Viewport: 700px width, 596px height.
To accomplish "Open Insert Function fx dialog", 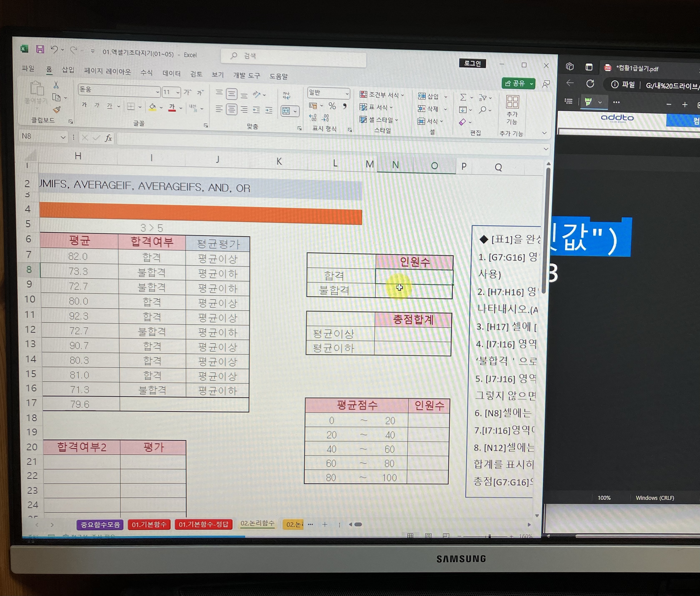I will [x=108, y=138].
